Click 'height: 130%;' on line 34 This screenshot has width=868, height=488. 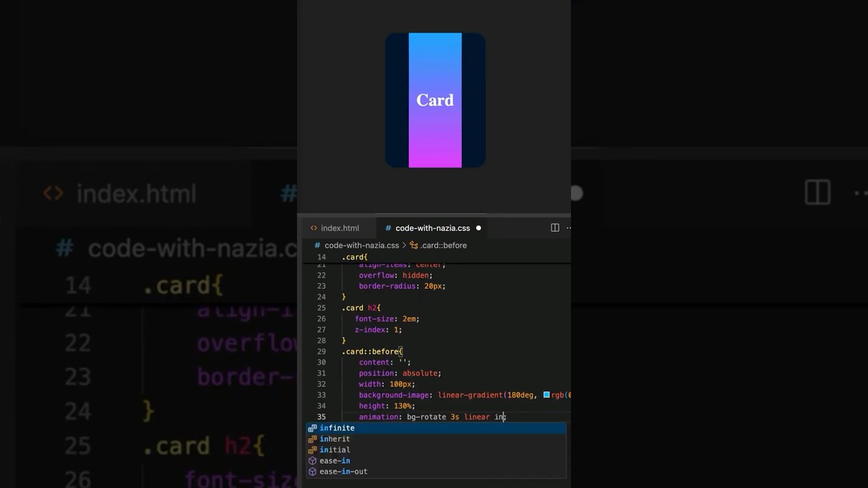[x=387, y=406]
